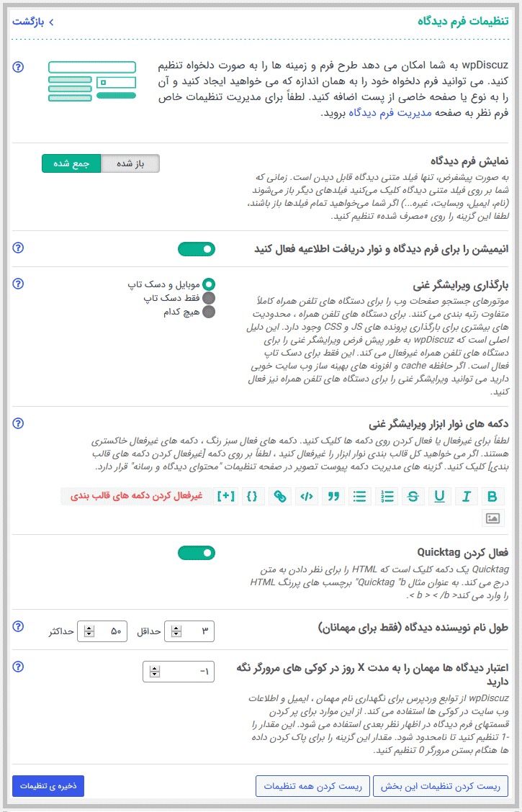Screen dimensions: 522x812
Task: Select 'هیچ کدام' radio option
Action: 209,312
